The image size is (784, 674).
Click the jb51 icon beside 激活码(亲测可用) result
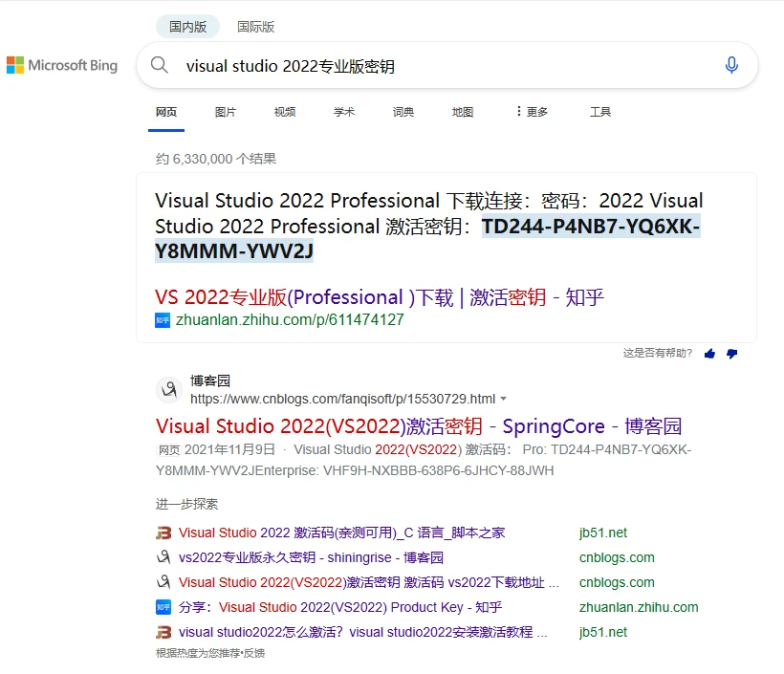pyautogui.click(x=163, y=533)
